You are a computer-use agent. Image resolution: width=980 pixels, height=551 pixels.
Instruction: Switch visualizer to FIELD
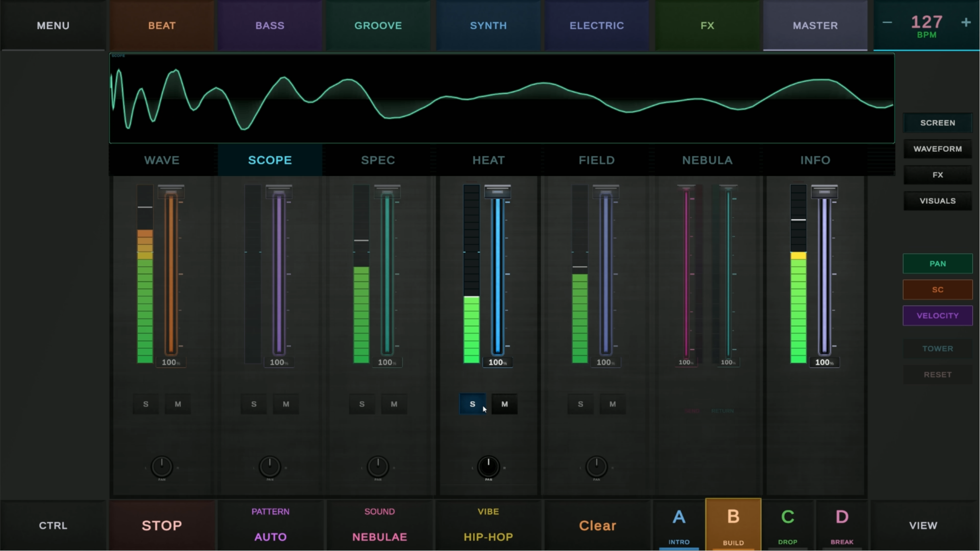pyautogui.click(x=597, y=160)
